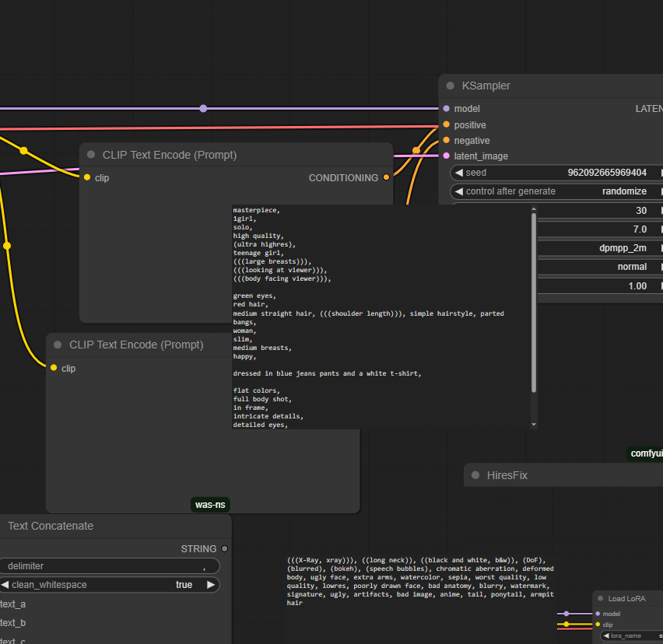Viewport: 663px width, 644px height.
Task: Click the yellow dot on upper clip wire
Action: (x=23, y=150)
